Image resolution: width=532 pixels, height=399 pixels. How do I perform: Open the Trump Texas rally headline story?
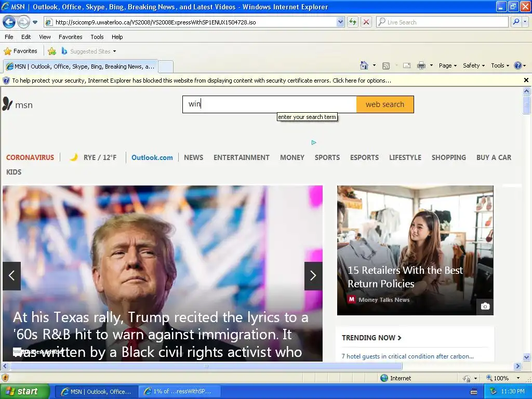click(161, 335)
